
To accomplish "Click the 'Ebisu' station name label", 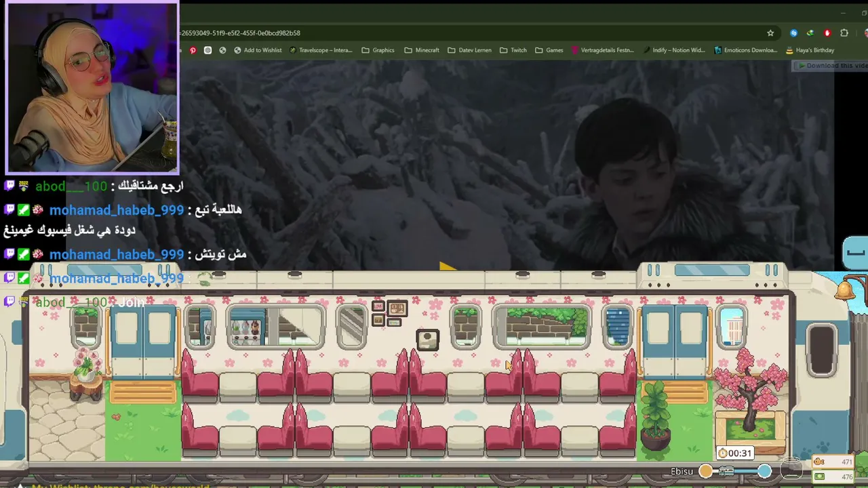I will pos(682,471).
